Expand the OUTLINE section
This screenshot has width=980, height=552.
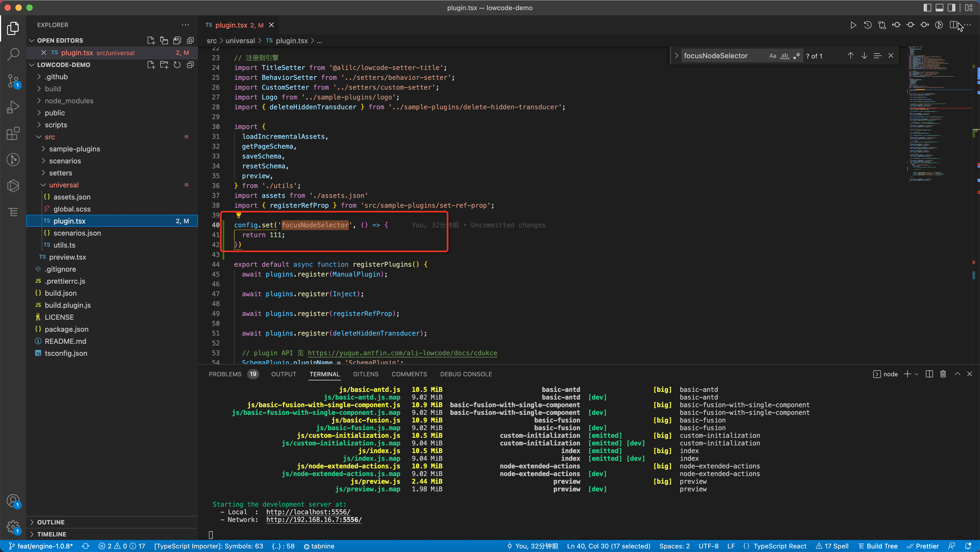pos(32,522)
